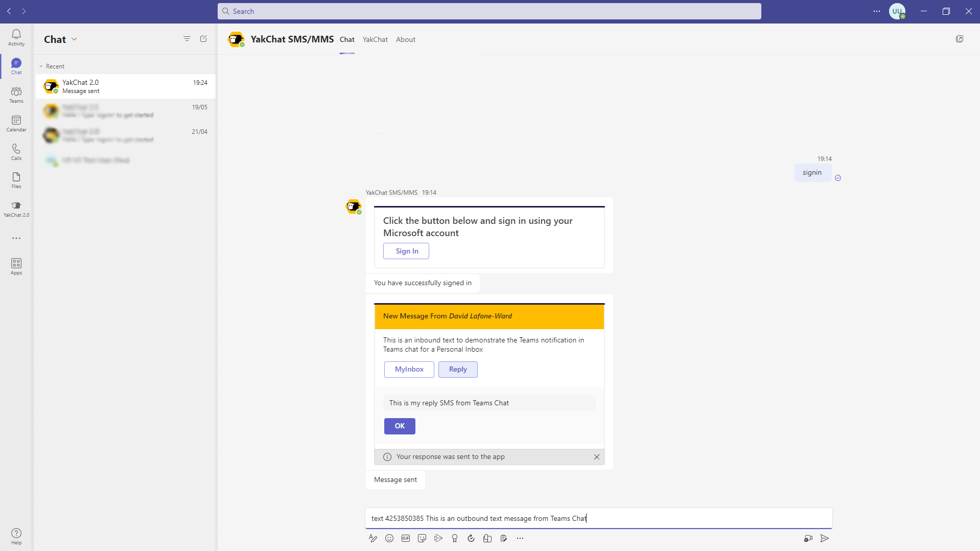Send the typed message
The height and width of the screenshot is (551, 980).
825,538
